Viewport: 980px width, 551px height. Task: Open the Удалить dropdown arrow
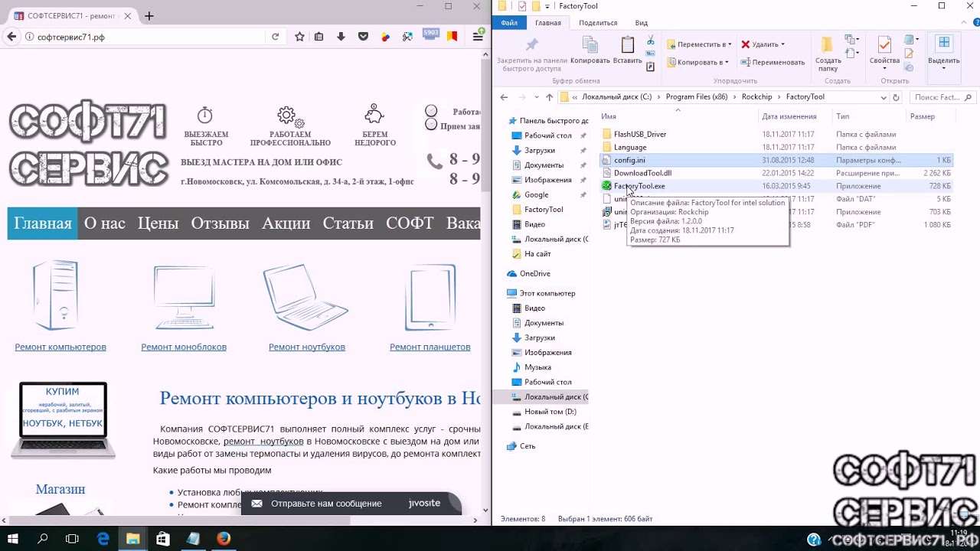(782, 44)
